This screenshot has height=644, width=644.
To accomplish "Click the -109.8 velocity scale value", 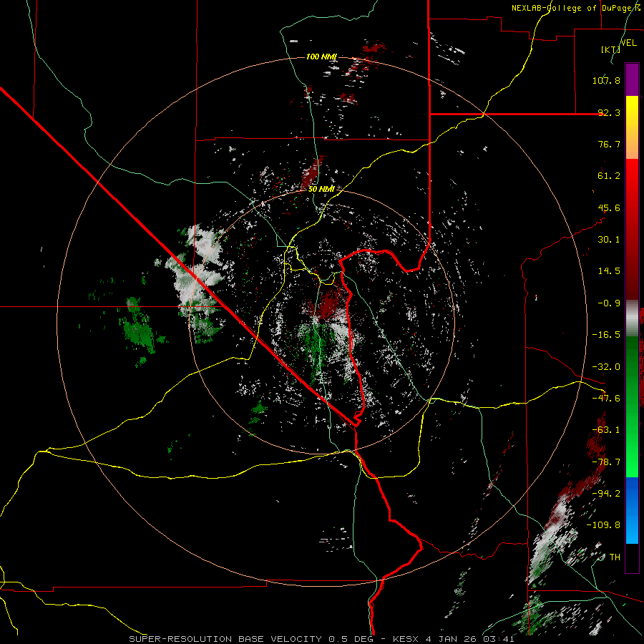I will click(x=604, y=525).
